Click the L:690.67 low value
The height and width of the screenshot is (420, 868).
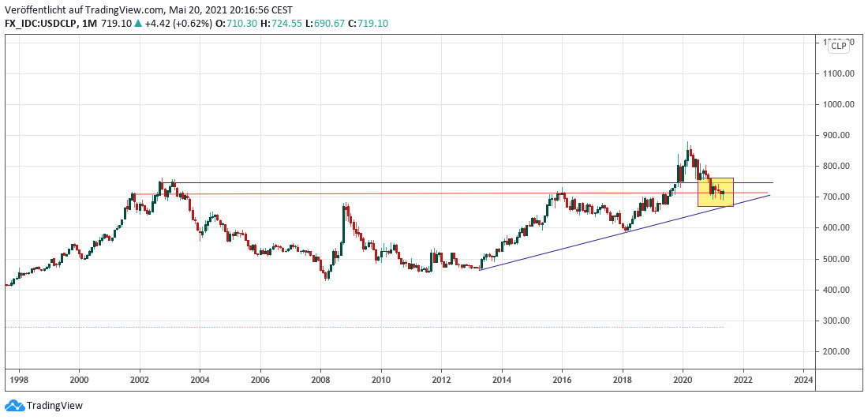tap(324, 24)
